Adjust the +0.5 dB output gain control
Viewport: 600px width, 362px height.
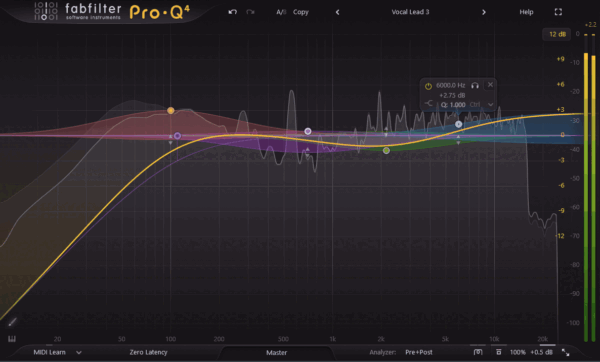click(541, 352)
